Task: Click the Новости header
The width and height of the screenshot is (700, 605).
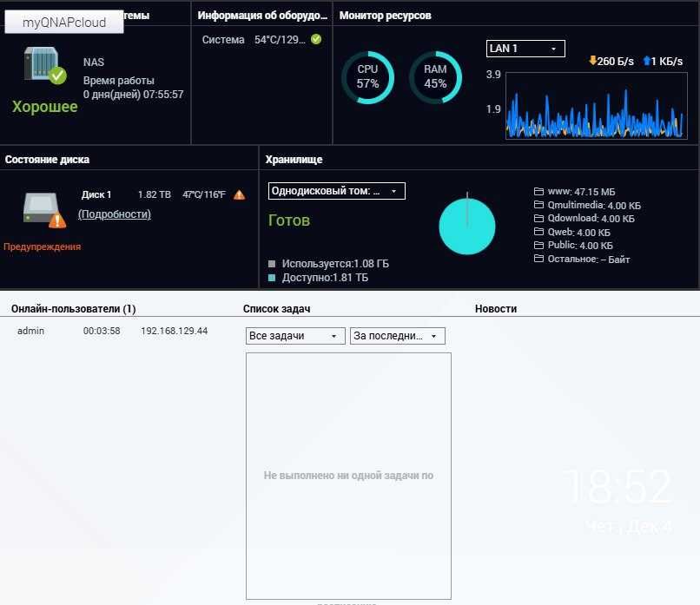Action: click(496, 309)
